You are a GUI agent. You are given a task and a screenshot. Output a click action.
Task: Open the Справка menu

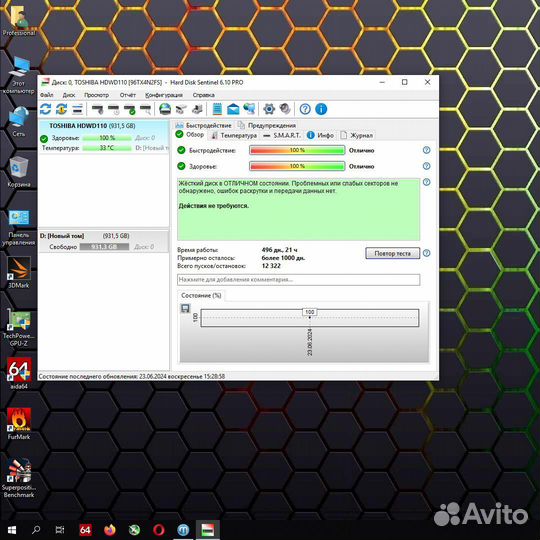click(204, 95)
